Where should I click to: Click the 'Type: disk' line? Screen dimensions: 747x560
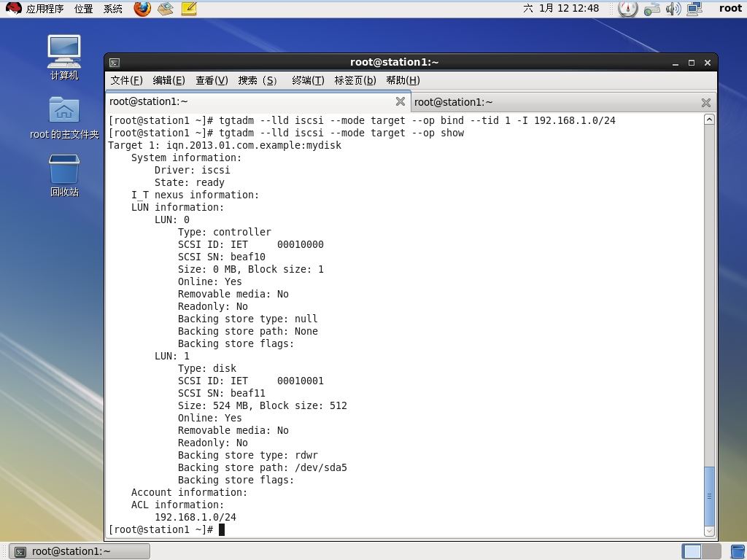point(207,368)
